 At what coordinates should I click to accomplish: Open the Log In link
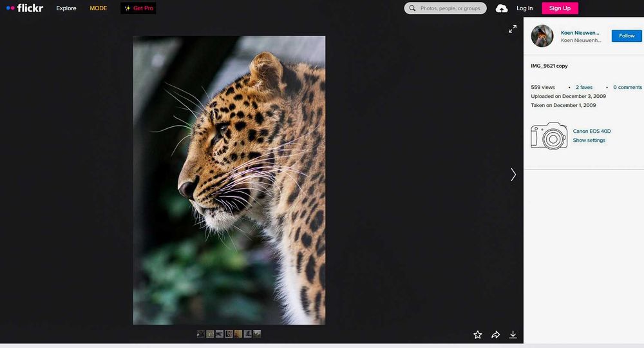click(x=524, y=8)
